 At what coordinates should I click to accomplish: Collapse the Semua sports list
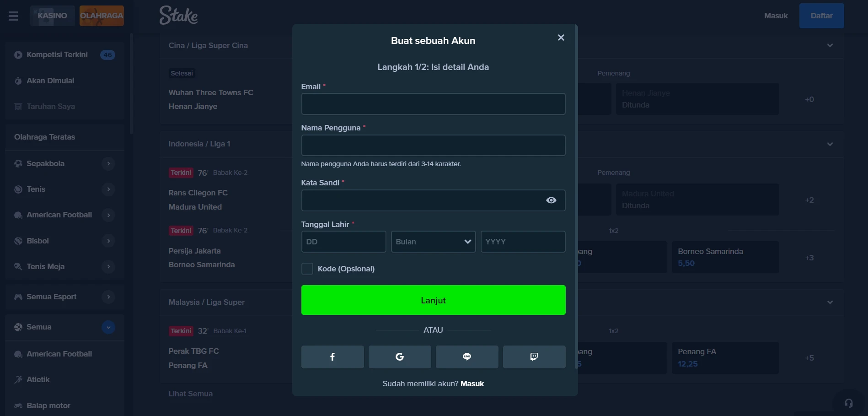[108, 327]
